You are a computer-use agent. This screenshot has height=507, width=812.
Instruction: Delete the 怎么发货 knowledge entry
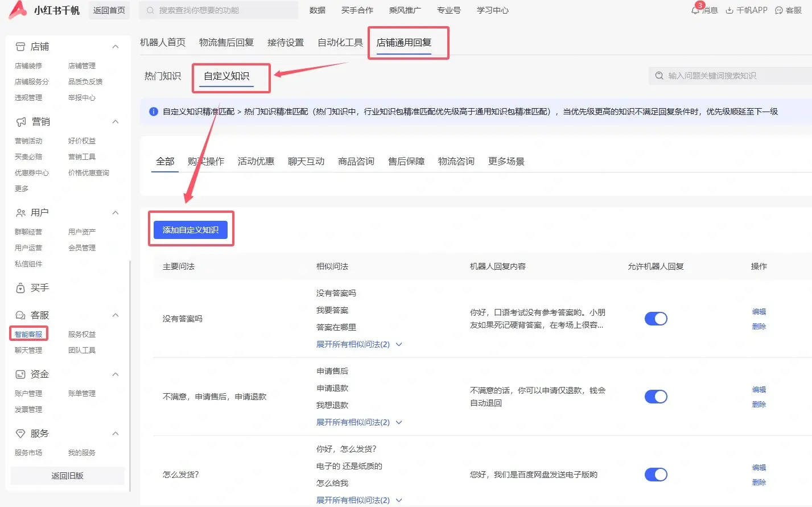pos(759,483)
